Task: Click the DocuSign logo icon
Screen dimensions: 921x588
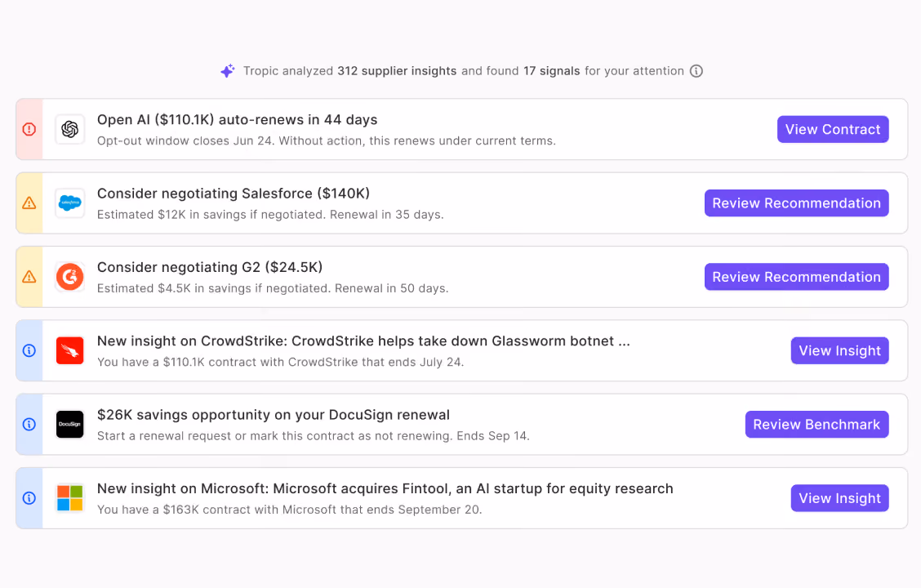Action: click(70, 424)
